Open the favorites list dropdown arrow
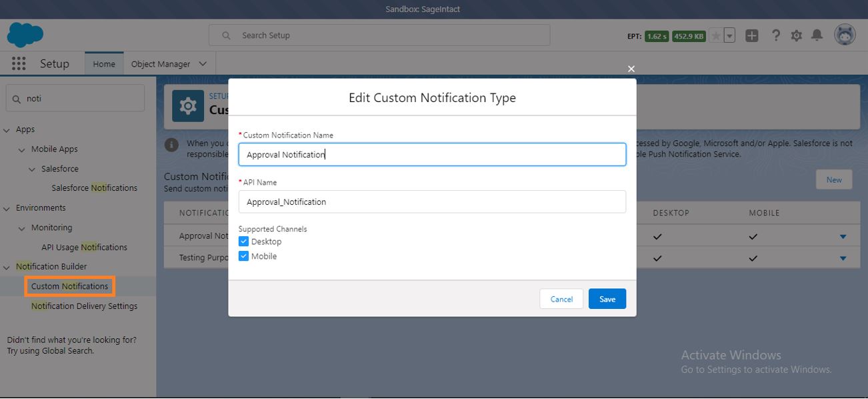 (729, 36)
